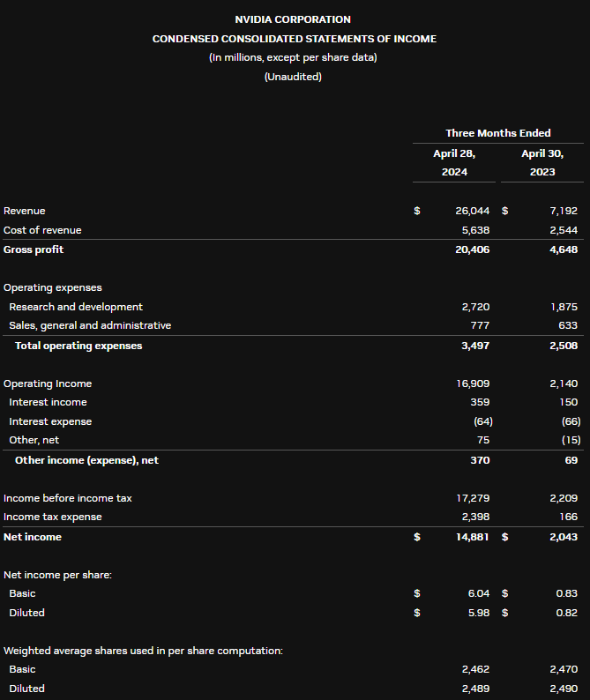Select the 'Operating Income' row label
This screenshot has height=700, width=590.
click(x=48, y=384)
